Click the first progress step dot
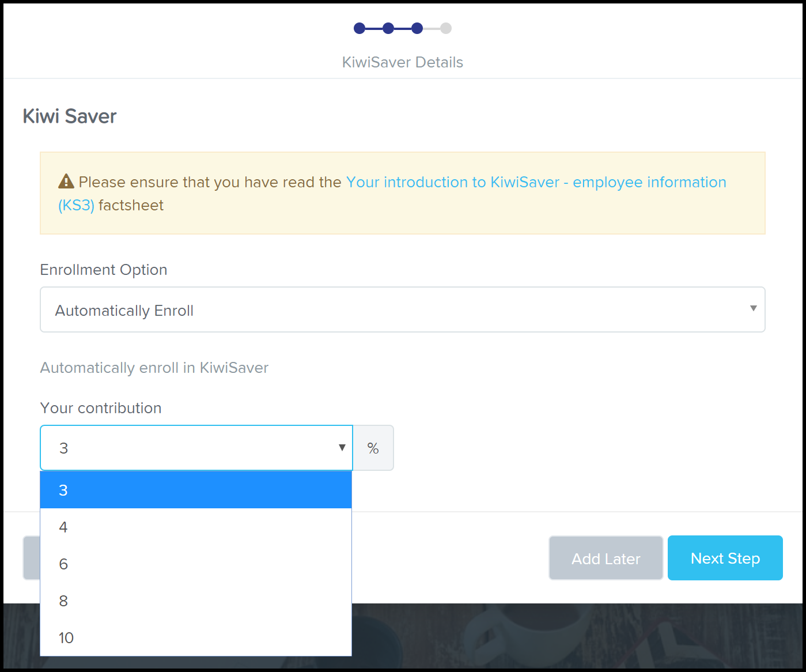 tap(360, 28)
